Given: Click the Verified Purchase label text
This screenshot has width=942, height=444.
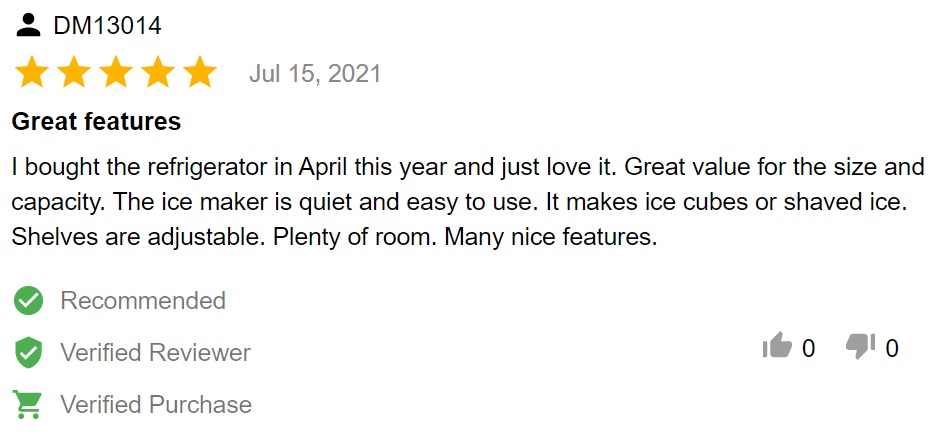Looking at the screenshot, I should tap(156, 404).
